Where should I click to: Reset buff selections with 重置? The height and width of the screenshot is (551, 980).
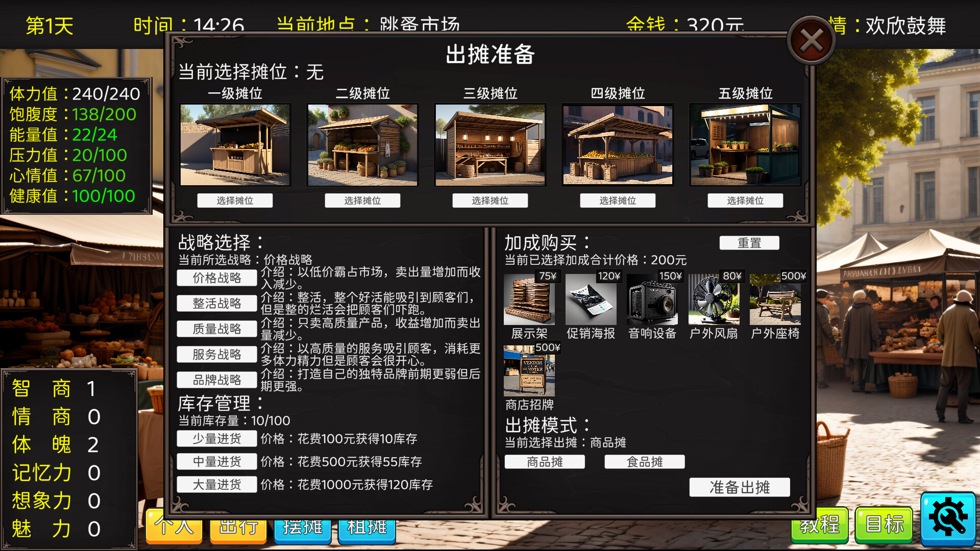[x=750, y=242]
